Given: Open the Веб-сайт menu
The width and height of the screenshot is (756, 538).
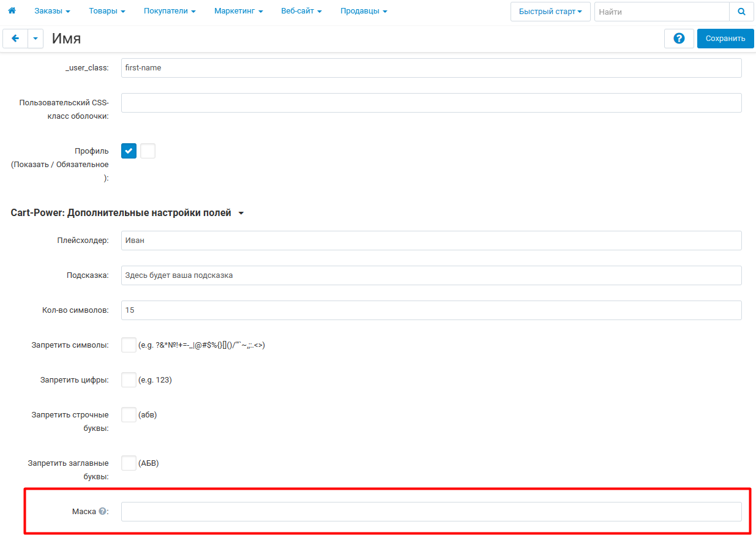Looking at the screenshot, I should tap(301, 11).
